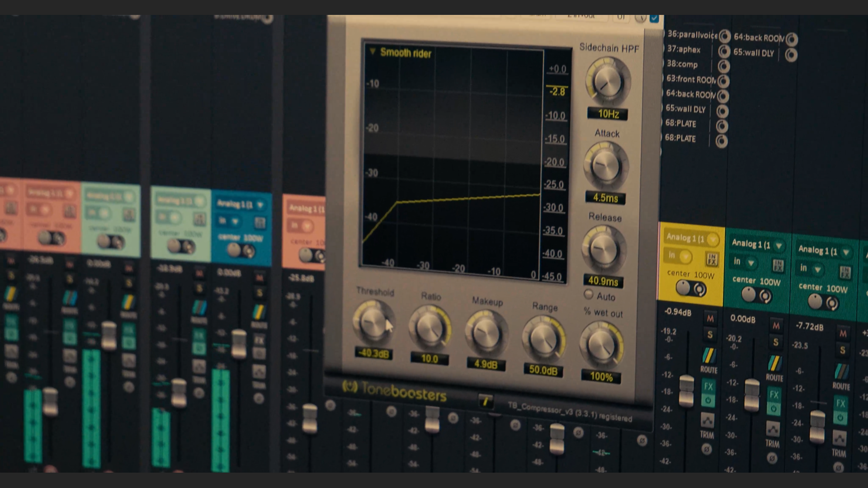Click the Release knob

click(x=604, y=249)
